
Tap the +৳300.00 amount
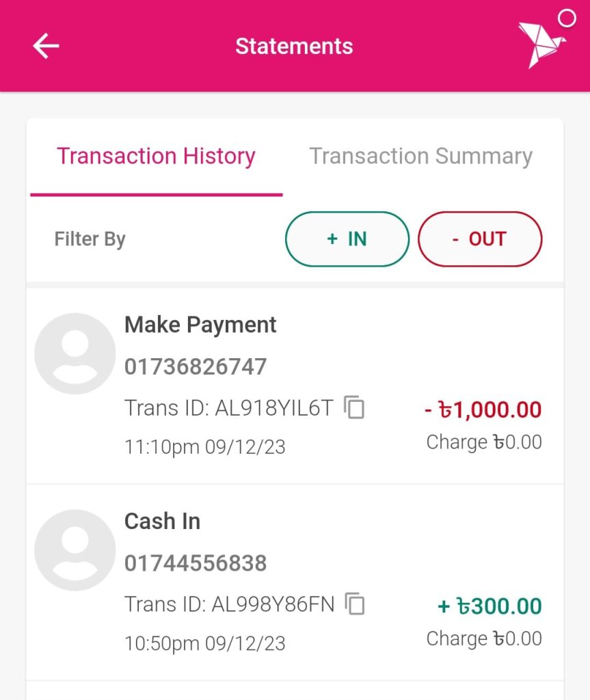(x=490, y=606)
